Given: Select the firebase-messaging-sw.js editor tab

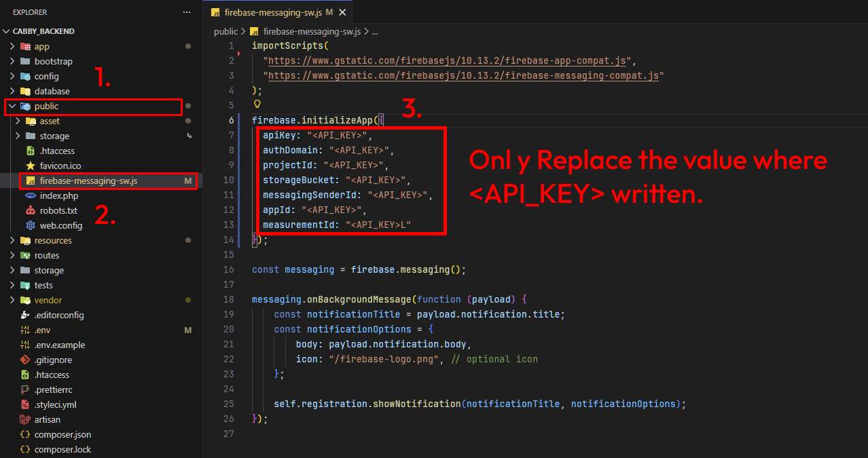Looking at the screenshot, I should [x=272, y=12].
